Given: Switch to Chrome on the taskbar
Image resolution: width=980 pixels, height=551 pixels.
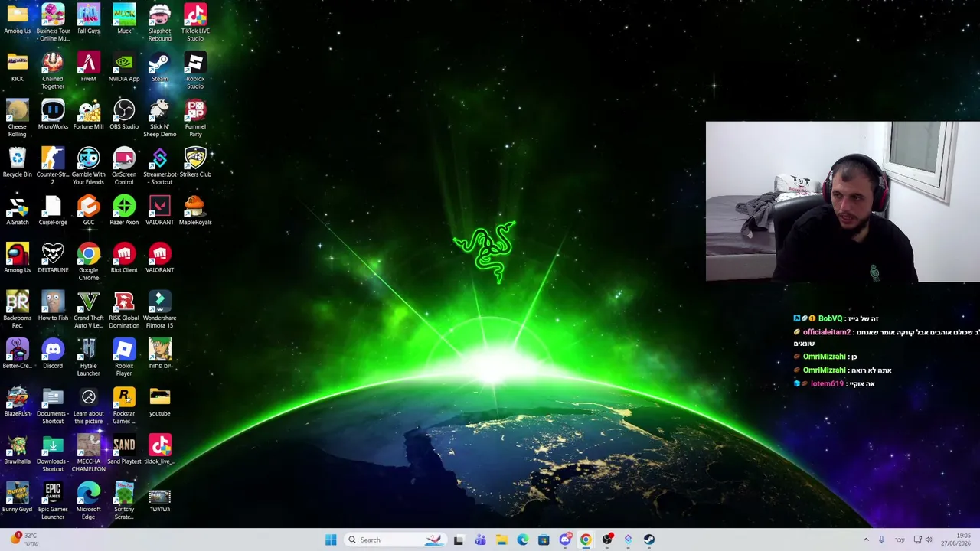Looking at the screenshot, I should click(x=586, y=540).
